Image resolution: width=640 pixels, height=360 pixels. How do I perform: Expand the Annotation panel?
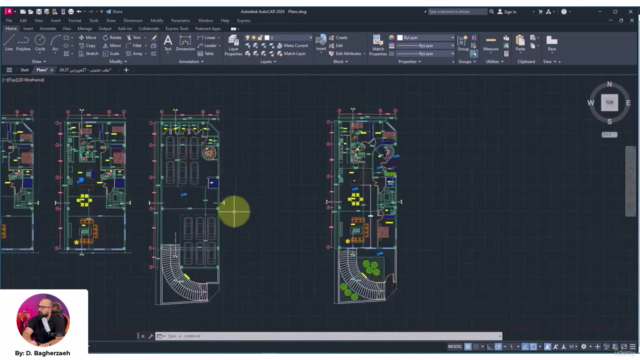tap(191, 62)
